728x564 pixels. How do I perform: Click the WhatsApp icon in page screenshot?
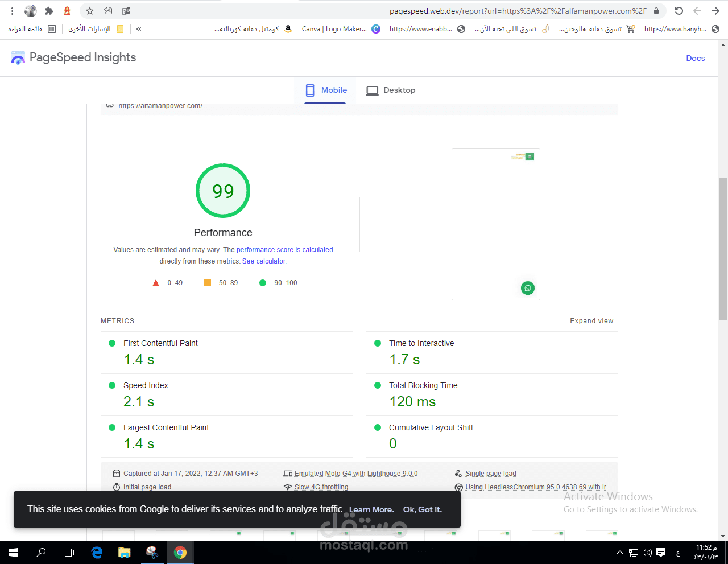[x=528, y=288]
